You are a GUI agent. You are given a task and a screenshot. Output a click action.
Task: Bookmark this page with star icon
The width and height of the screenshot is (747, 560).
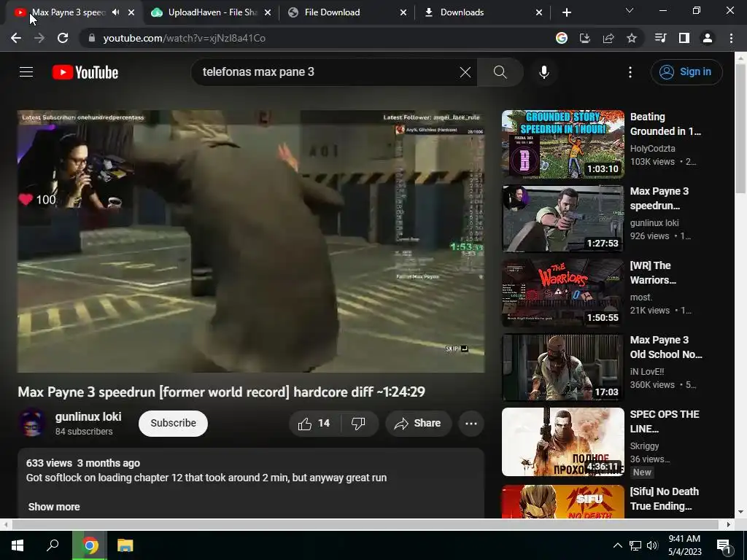632,38
